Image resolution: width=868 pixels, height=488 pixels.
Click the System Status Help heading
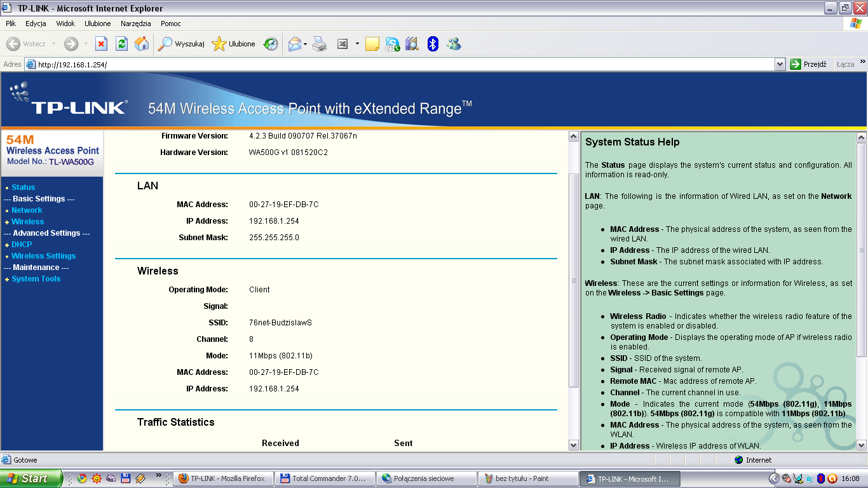632,142
